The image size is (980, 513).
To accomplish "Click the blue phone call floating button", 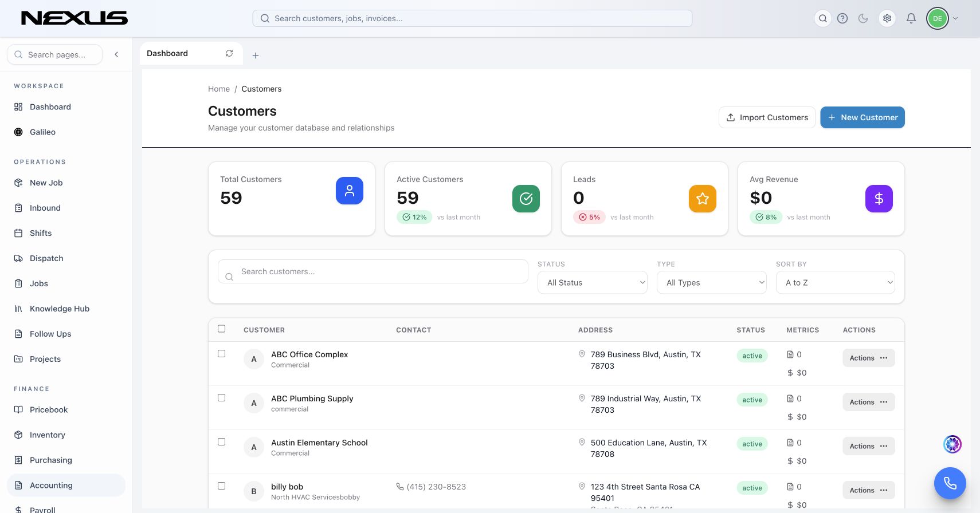I will 950,483.
